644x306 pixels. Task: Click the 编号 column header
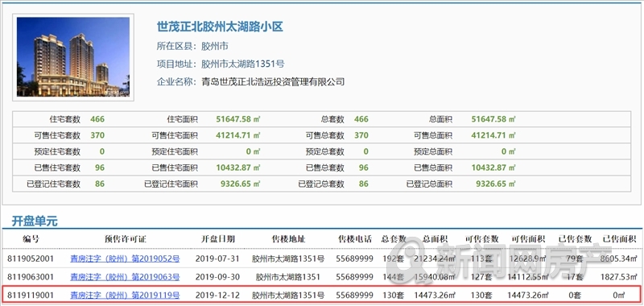pos(31,239)
